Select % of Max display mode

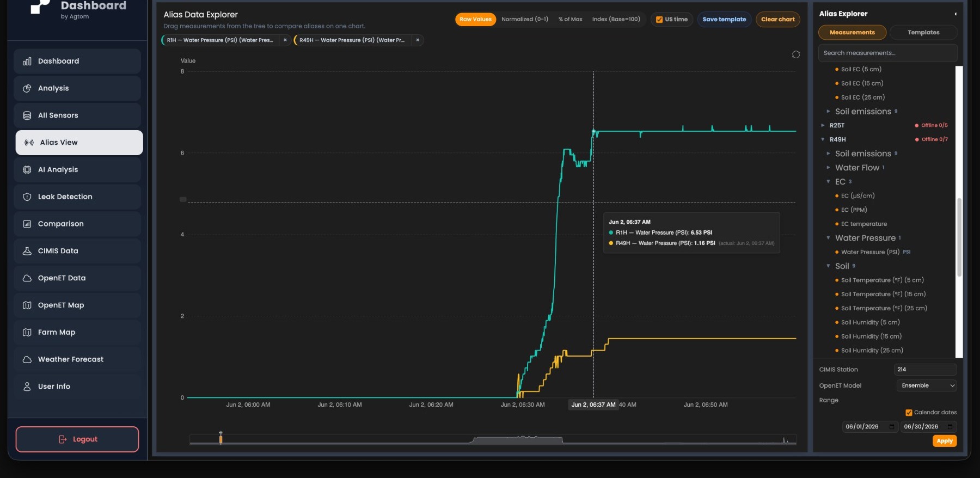pyautogui.click(x=570, y=20)
